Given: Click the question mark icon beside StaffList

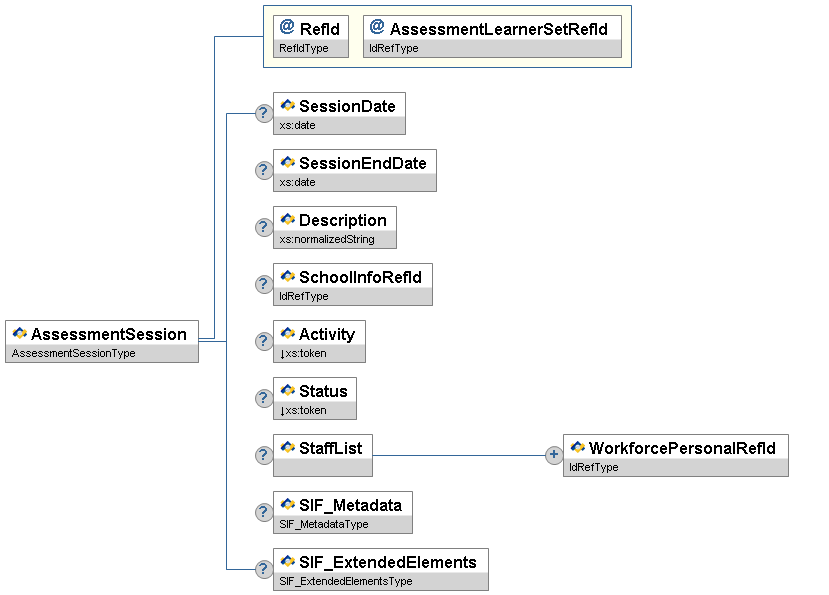Looking at the screenshot, I should [x=264, y=455].
